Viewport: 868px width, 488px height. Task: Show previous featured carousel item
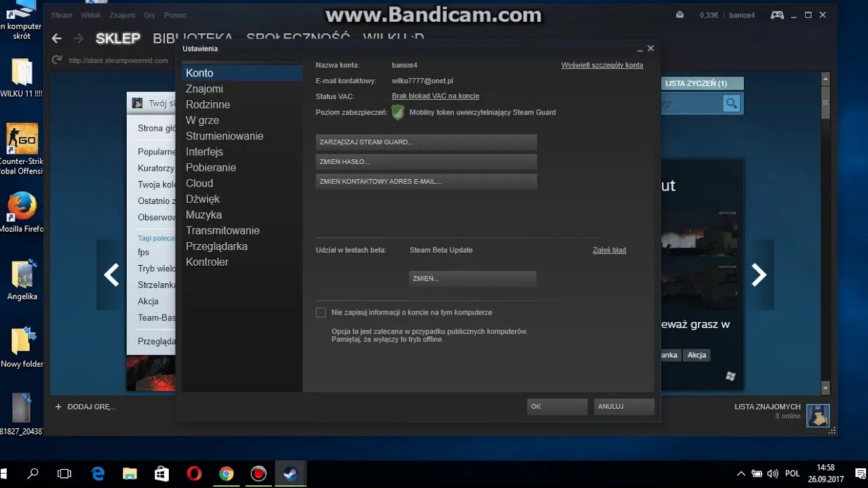pyautogui.click(x=111, y=274)
